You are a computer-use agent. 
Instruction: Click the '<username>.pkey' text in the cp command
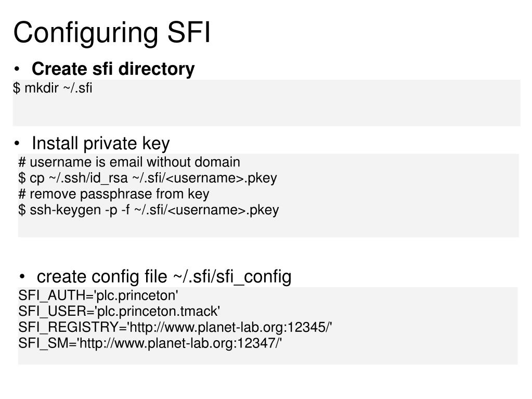[222, 178]
